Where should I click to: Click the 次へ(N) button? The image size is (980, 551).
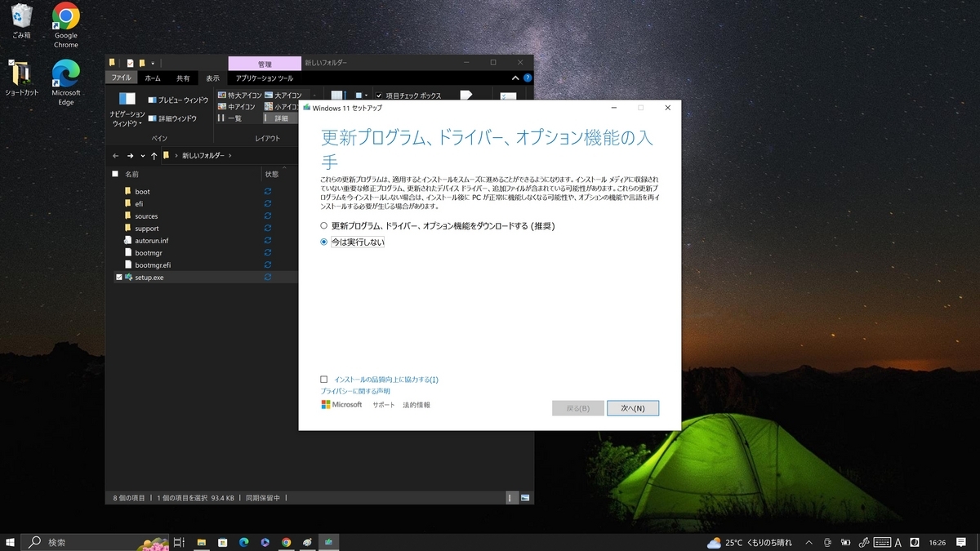pos(633,408)
